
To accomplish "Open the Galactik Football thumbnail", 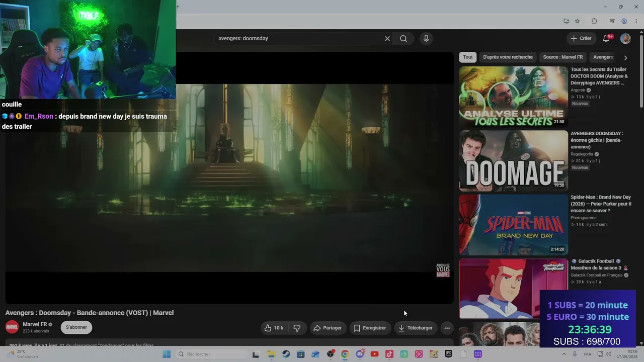I will (513, 289).
